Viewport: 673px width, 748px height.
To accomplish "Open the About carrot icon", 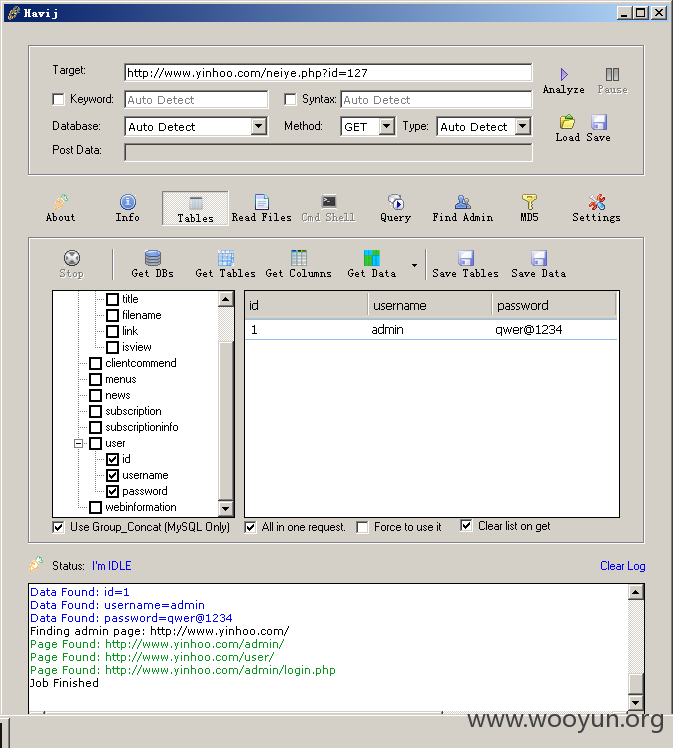I will 61,202.
